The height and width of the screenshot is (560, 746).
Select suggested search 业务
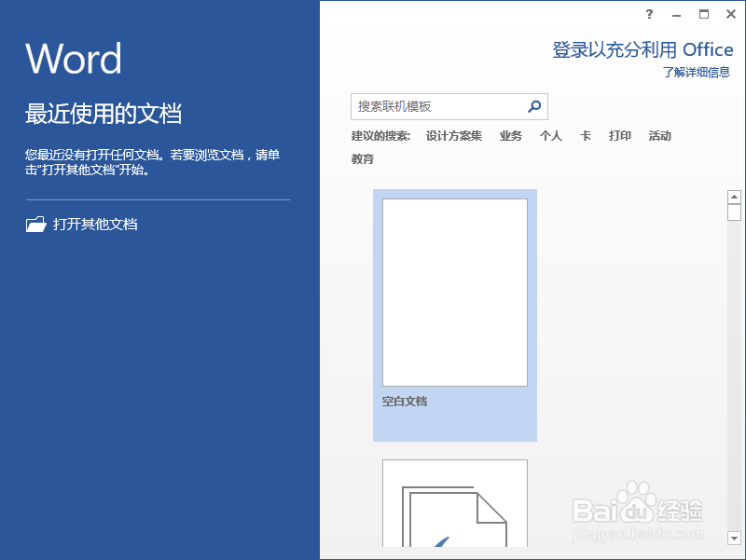coord(510,136)
